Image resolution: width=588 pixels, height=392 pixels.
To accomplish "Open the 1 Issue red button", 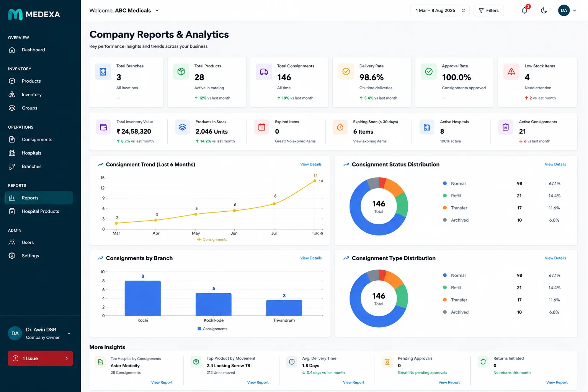I will (40, 358).
